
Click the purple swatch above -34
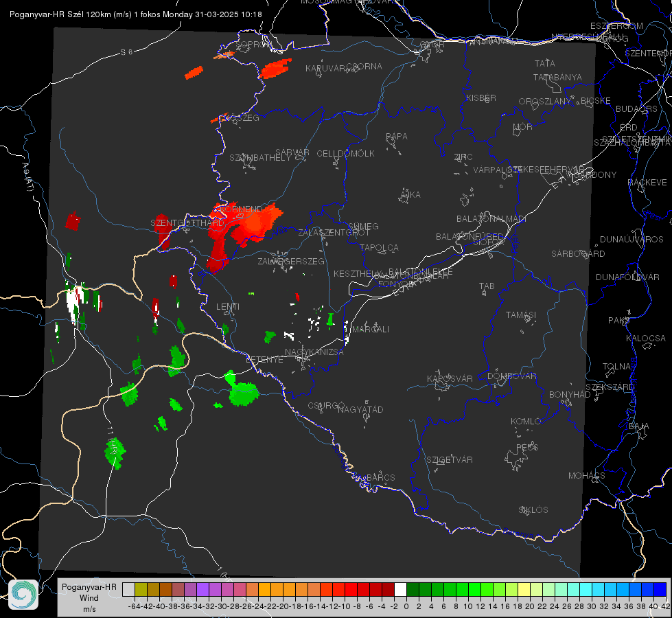tap(202, 589)
